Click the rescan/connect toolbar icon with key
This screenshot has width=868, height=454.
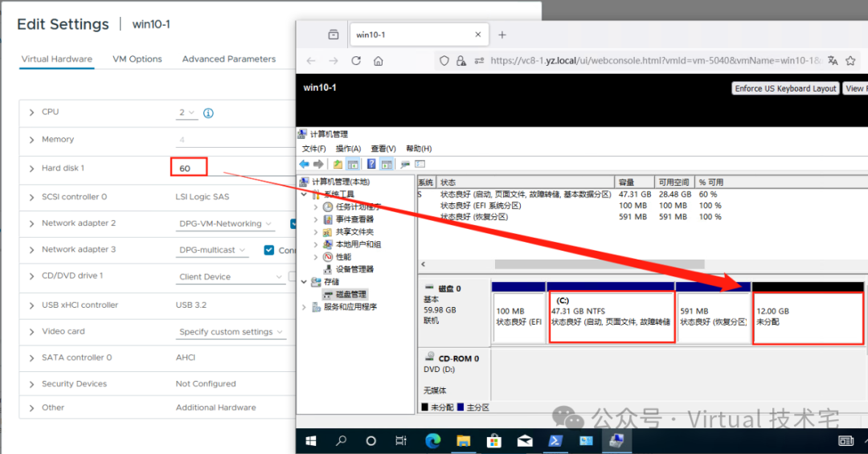pos(405,164)
